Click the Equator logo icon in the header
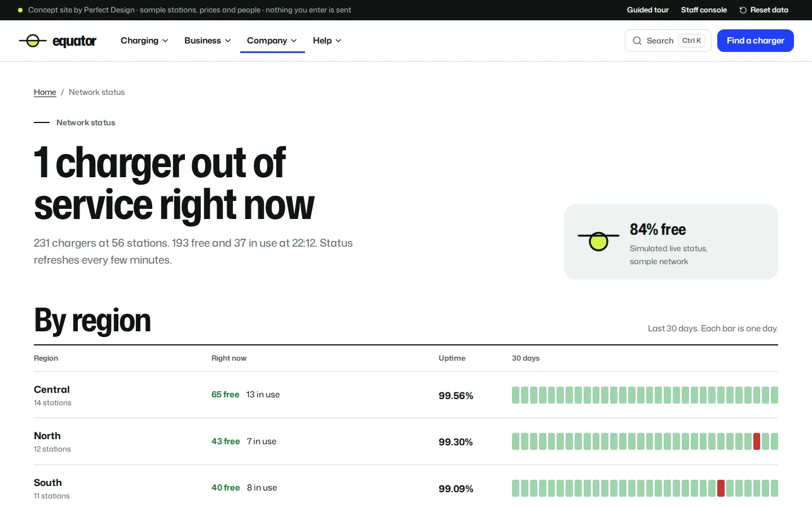812x508 pixels. [x=33, y=41]
